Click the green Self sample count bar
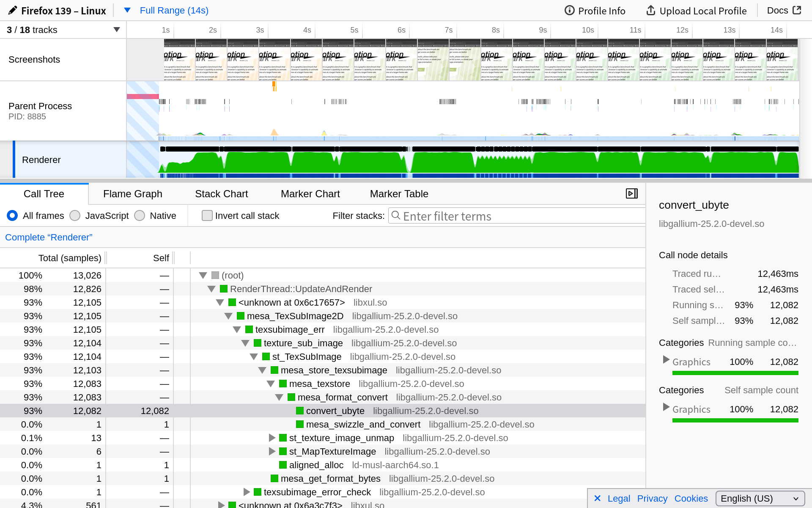The width and height of the screenshot is (812, 508). click(735, 420)
